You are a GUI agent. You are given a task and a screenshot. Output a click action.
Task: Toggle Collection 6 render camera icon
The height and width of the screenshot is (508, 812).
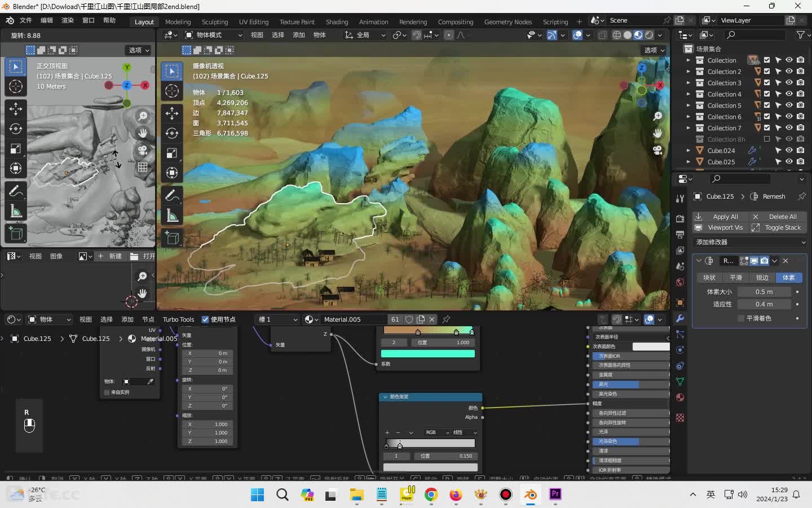tap(800, 116)
